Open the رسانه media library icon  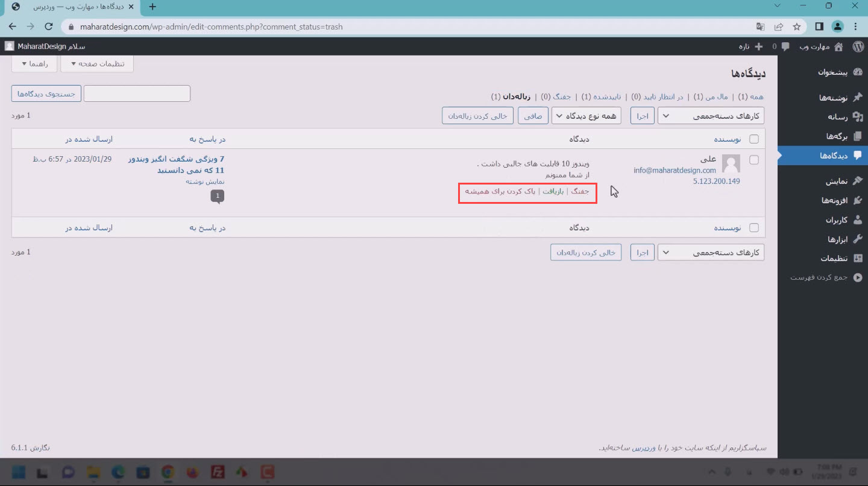[858, 117]
